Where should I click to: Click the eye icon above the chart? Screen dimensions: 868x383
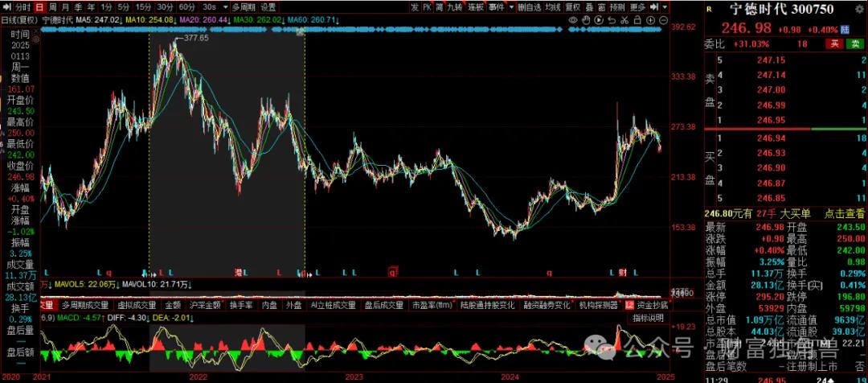tap(573, 20)
